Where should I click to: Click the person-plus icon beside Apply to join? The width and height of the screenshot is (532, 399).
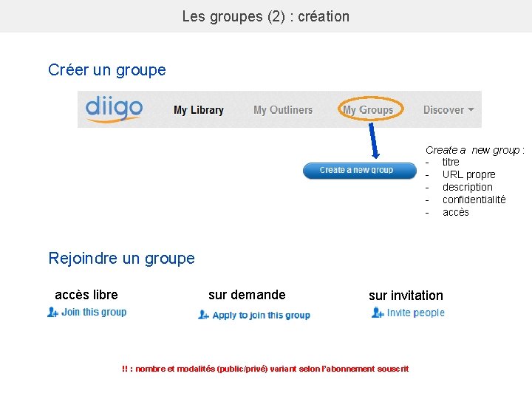pyautogui.click(x=203, y=315)
